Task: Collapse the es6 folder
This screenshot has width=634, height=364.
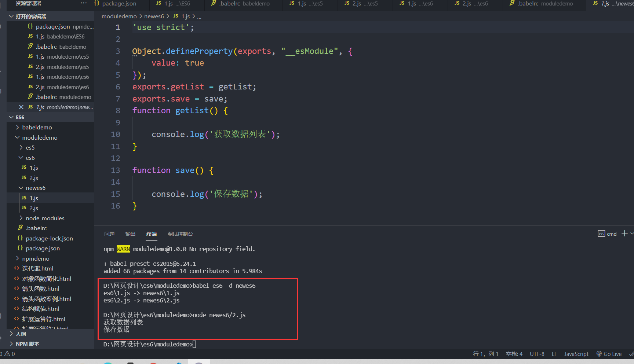Action: point(50,158)
